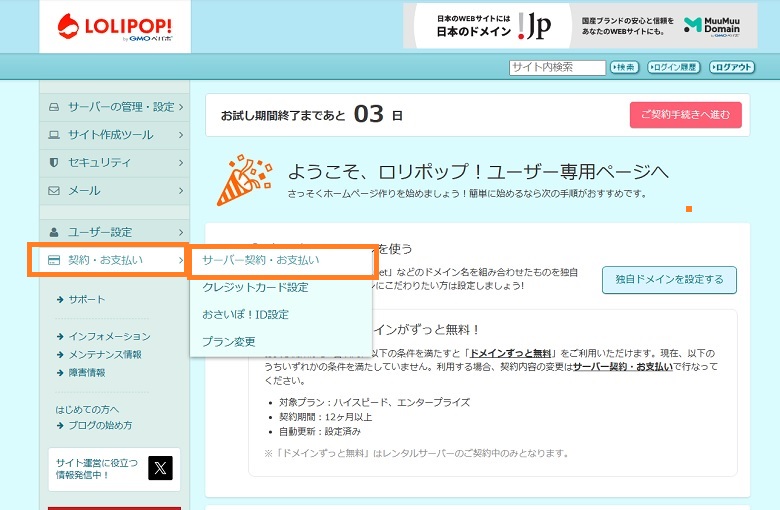Click the はじめての方へ heading

pyautogui.click(x=87, y=409)
